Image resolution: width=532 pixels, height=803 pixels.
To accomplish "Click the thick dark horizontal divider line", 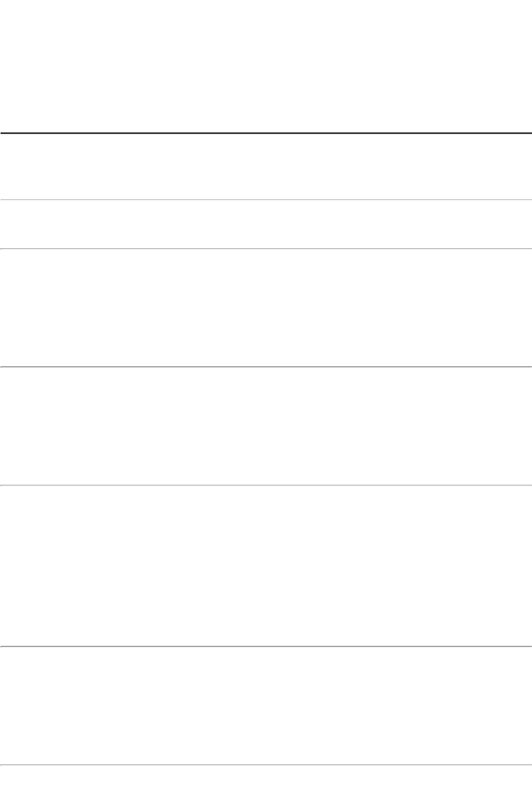I will pos(266,133).
